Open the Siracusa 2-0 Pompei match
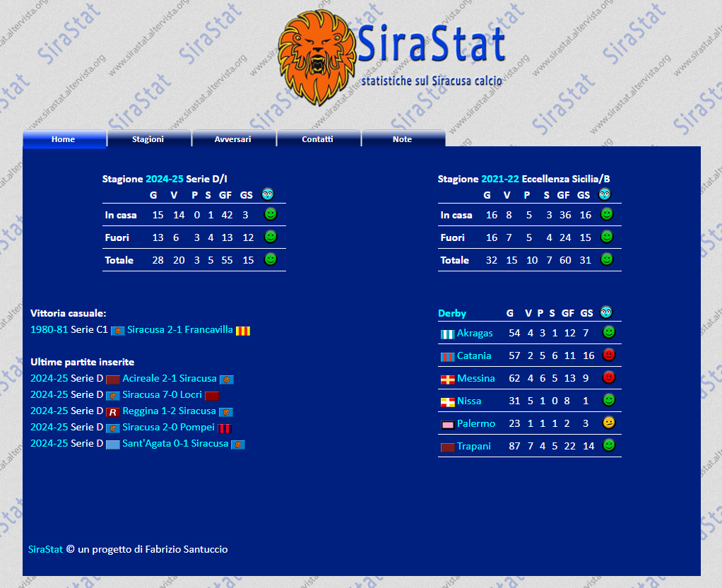 click(x=169, y=427)
